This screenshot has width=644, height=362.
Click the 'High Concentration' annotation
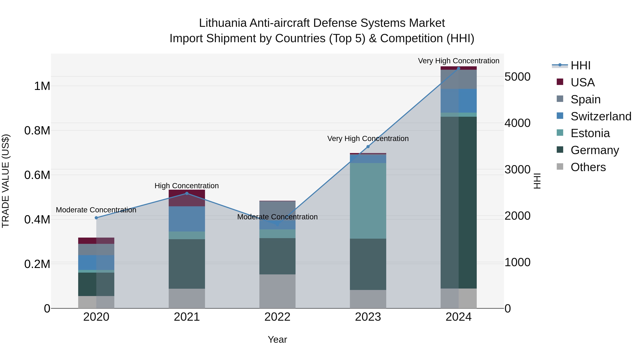(187, 186)
